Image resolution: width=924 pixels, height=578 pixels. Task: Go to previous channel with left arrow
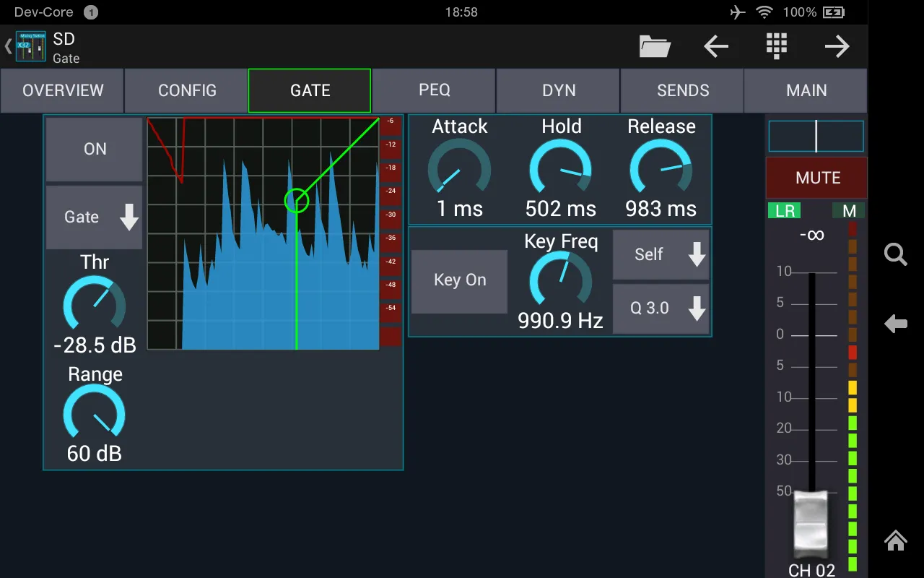(715, 47)
